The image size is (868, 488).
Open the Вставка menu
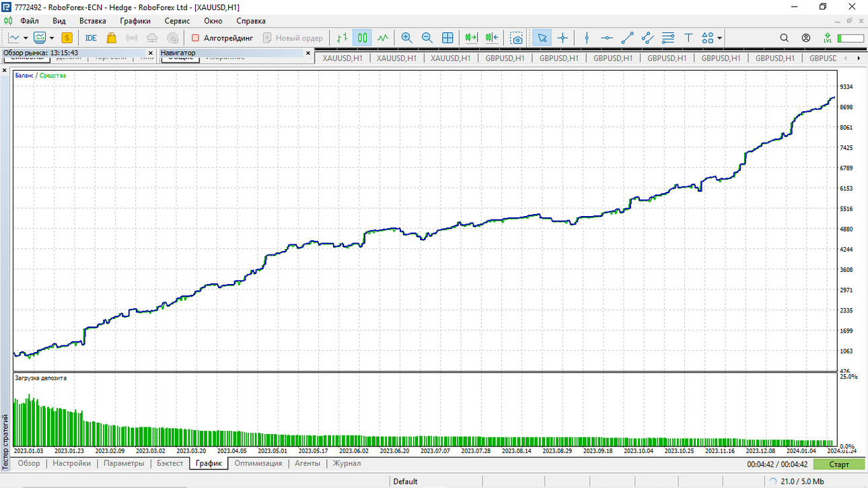tap(92, 21)
